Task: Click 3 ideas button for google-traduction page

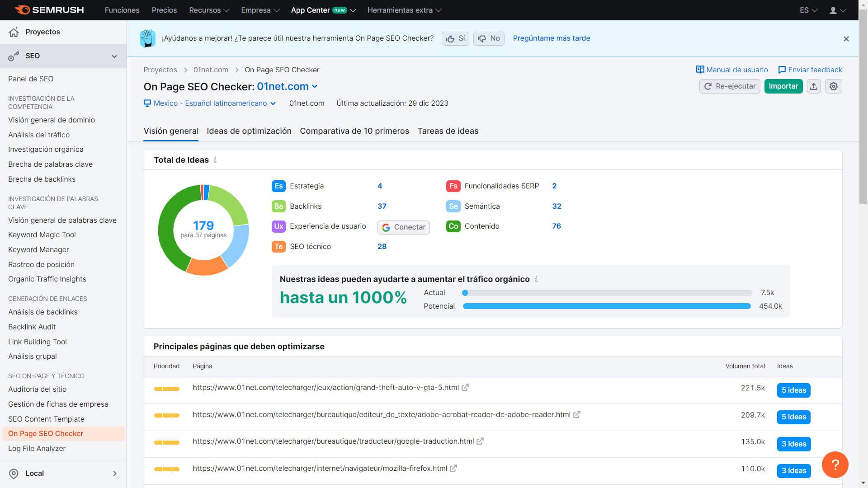Action: click(x=794, y=444)
